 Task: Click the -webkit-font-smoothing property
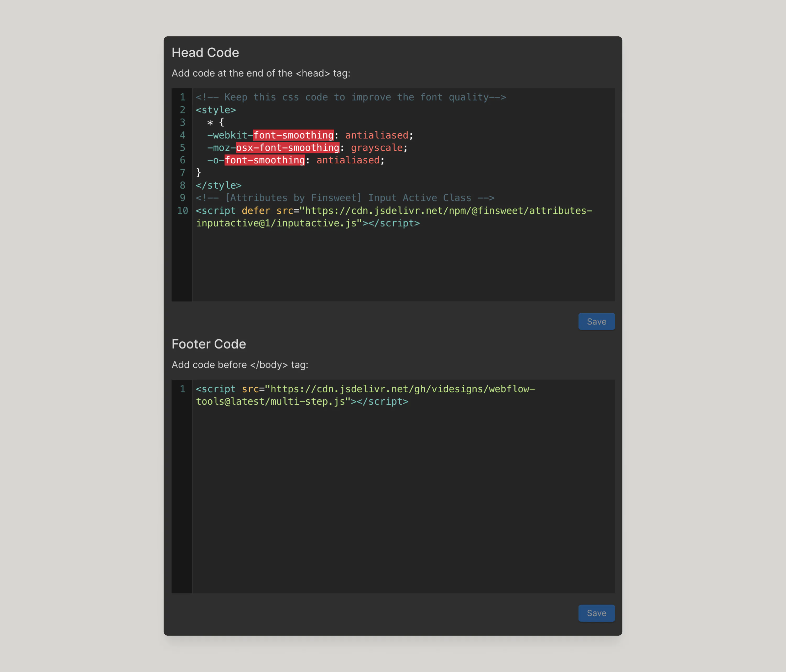click(270, 135)
